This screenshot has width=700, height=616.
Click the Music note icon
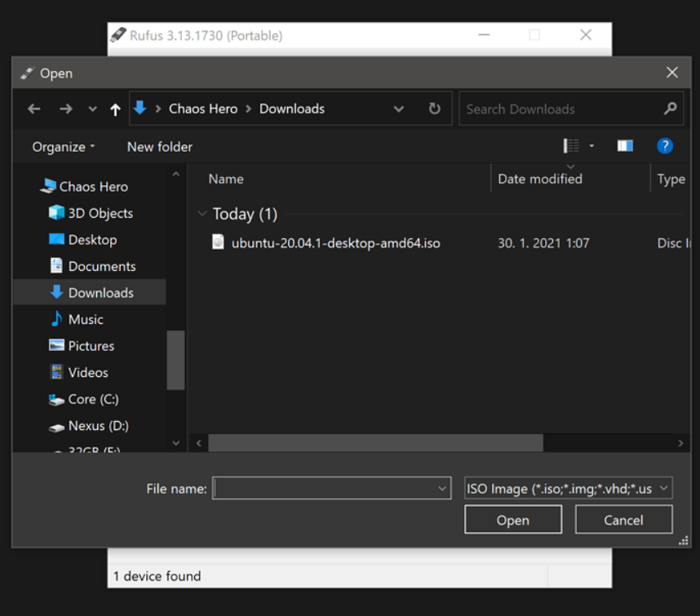(56, 319)
